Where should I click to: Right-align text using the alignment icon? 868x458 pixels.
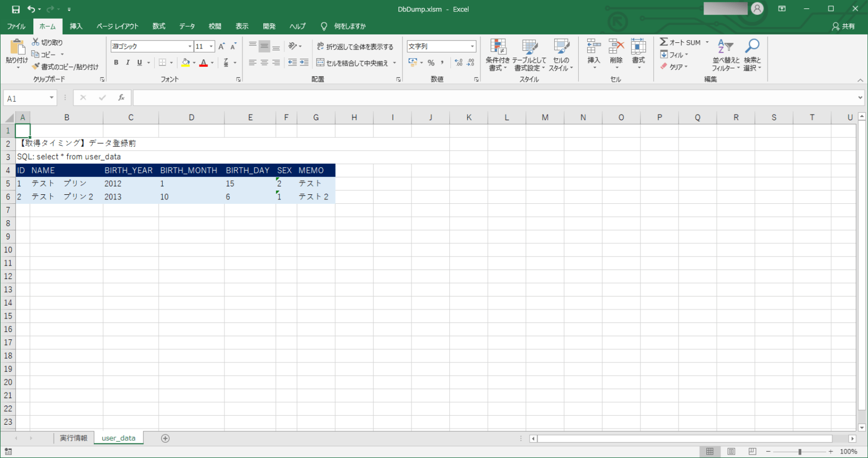(x=276, y=63)
